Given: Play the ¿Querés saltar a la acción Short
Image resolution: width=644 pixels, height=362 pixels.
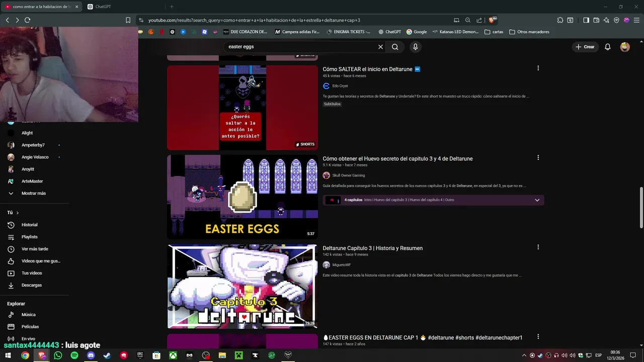Looking at the screenshot, I should 243,108.
